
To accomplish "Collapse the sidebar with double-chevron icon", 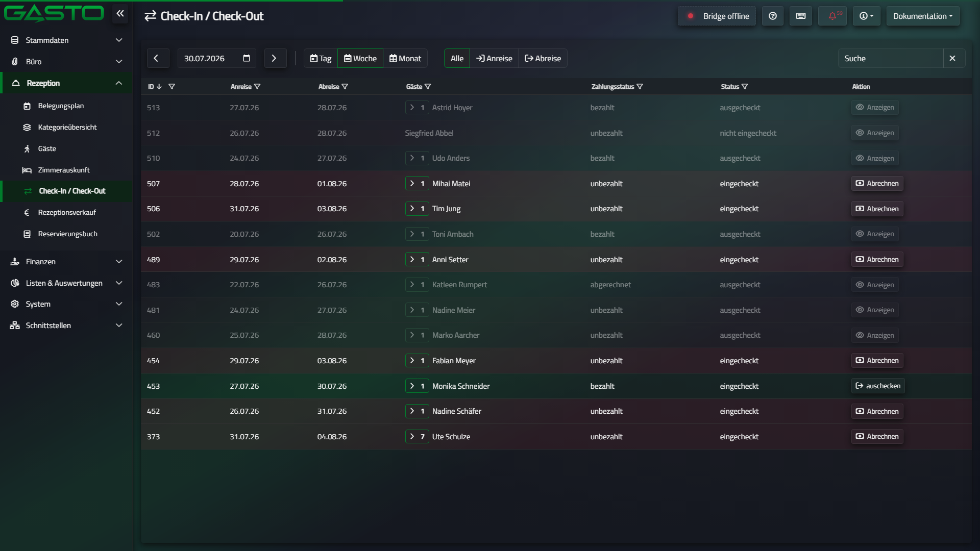I will (120, 14).
